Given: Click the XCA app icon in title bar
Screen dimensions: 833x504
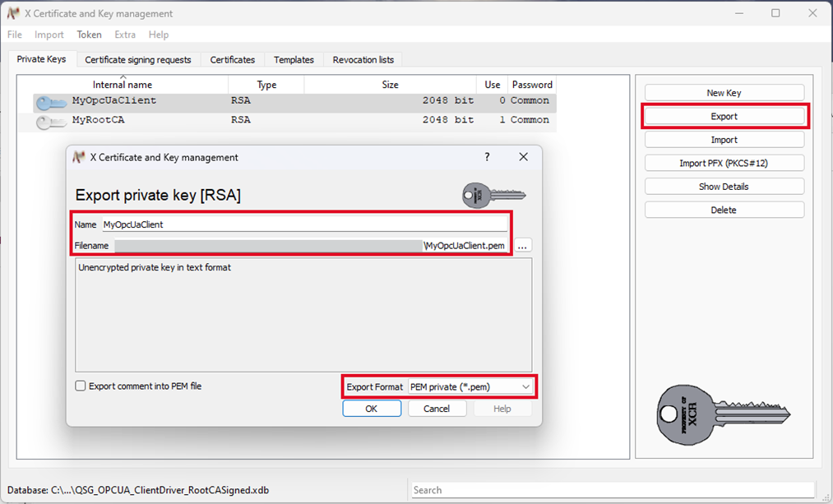Looking at the screenshot, I should pos(13,13).
